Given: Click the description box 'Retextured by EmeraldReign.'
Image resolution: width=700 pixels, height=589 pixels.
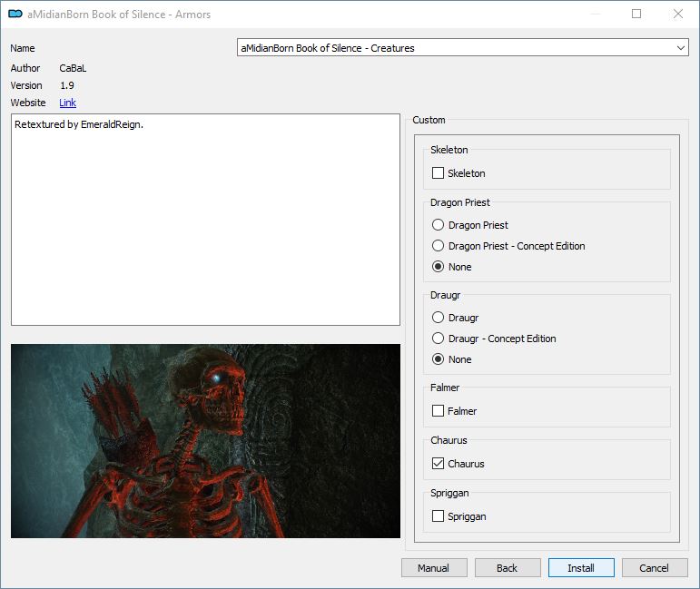Looking at the screenshot, I should tap(205, 220).
